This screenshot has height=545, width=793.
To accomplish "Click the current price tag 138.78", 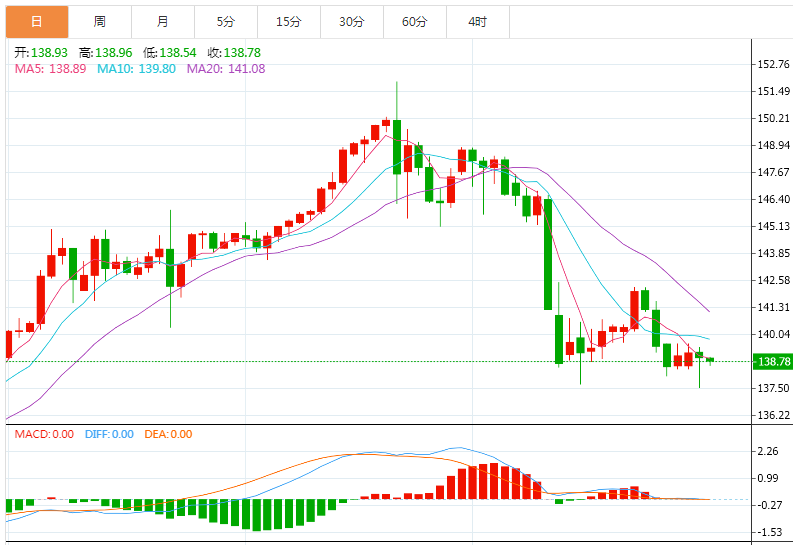I will [x=773, y=361].
